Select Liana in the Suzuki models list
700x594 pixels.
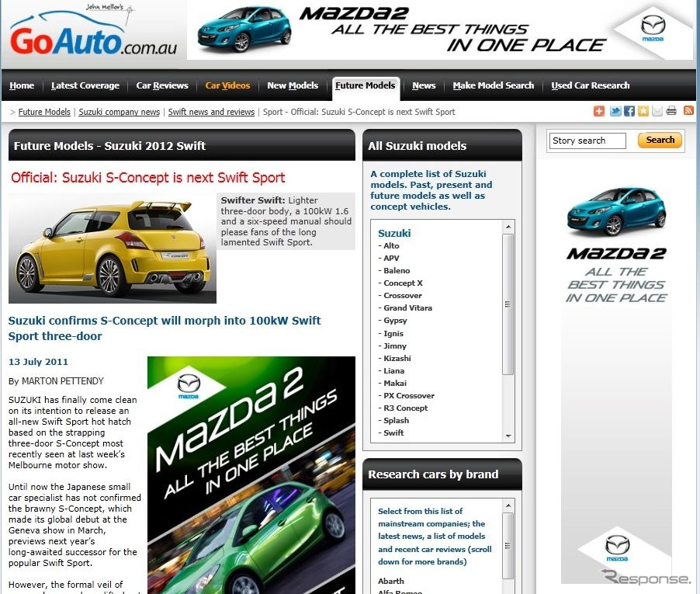[393, 371]
